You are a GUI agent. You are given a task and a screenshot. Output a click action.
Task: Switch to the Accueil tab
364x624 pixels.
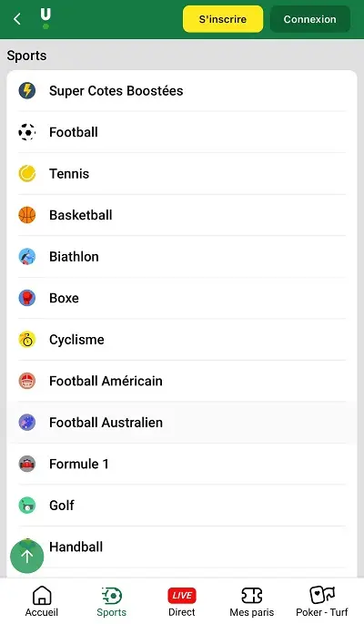(41, 601)
